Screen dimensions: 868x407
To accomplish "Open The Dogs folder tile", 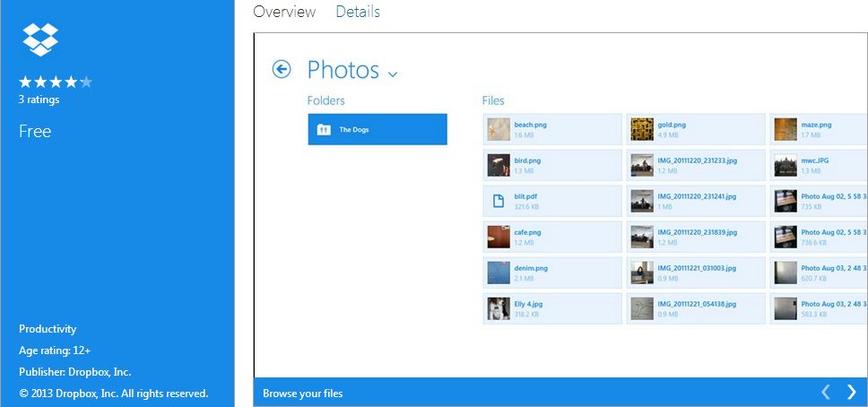I will pyautogui.click(x=378, y=130).
